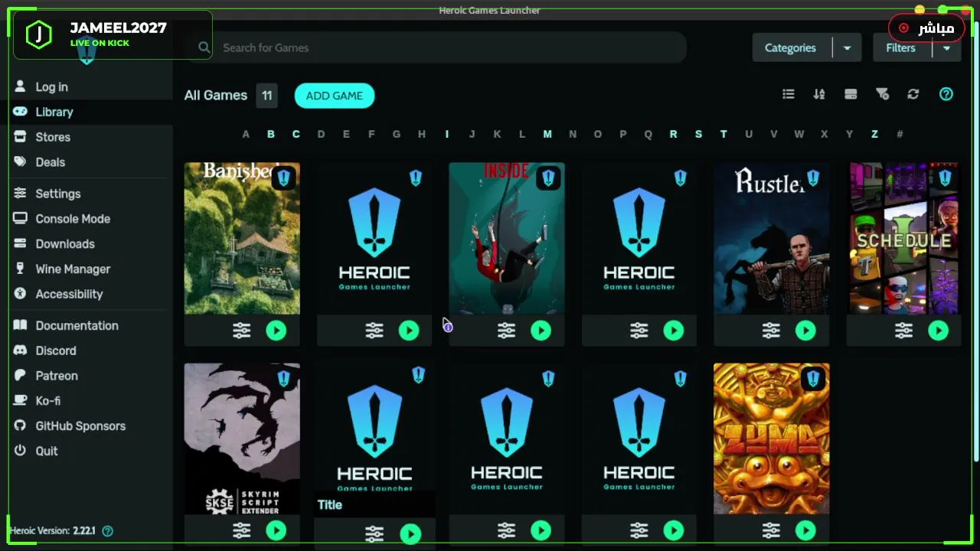Open Skyrim Script Extender settings sliders

(x=242, y=530)
